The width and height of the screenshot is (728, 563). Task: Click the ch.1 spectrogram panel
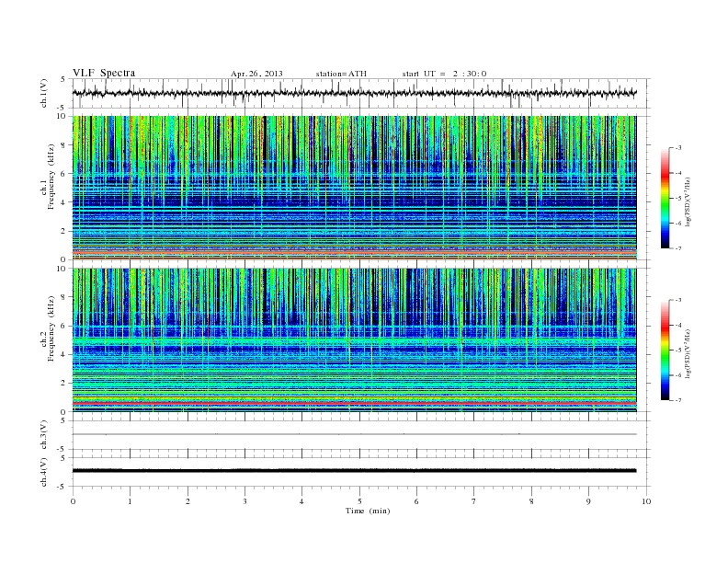pyautogui.click(x=355, y=188)
